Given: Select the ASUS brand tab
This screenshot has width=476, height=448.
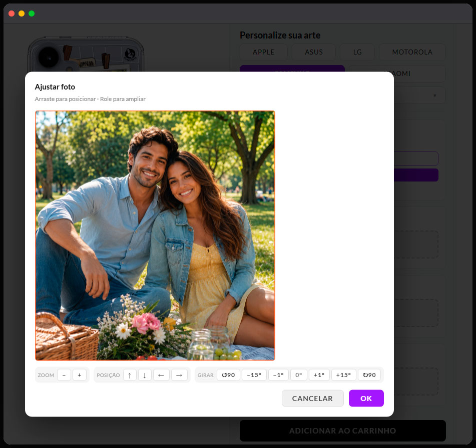Looking at the screenshot, I should [314, 52].
